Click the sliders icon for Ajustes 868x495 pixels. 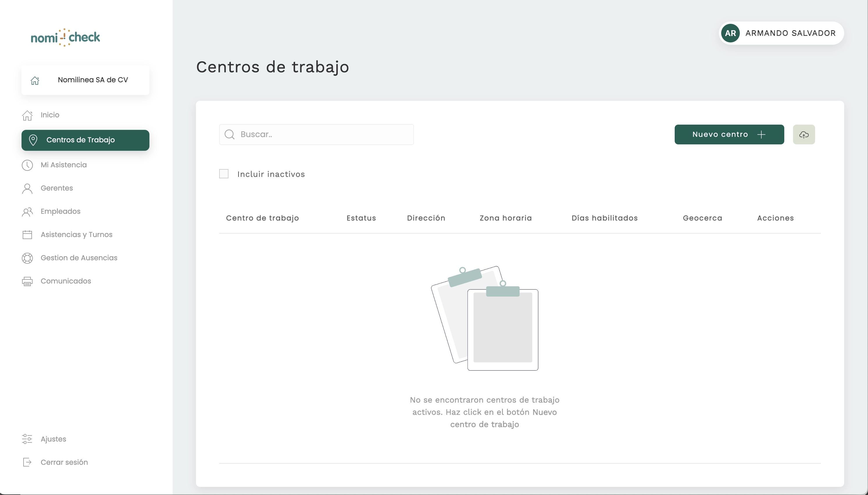27,439
